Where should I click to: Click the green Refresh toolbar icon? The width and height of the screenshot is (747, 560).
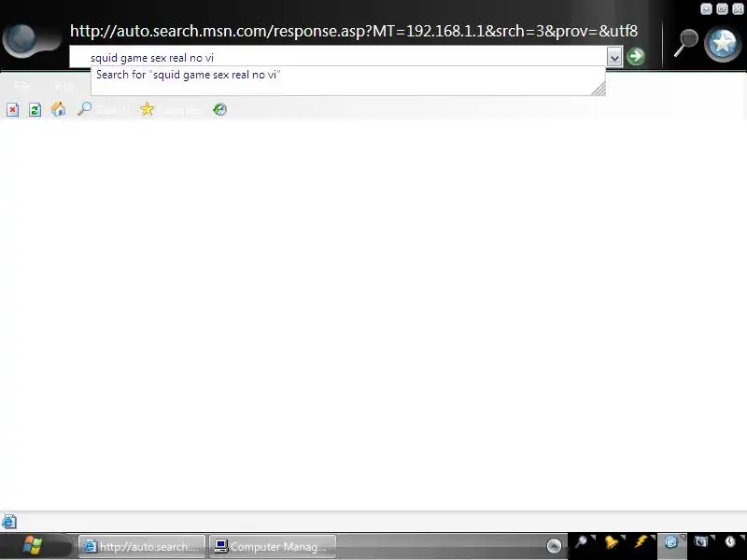pos(35,110)
